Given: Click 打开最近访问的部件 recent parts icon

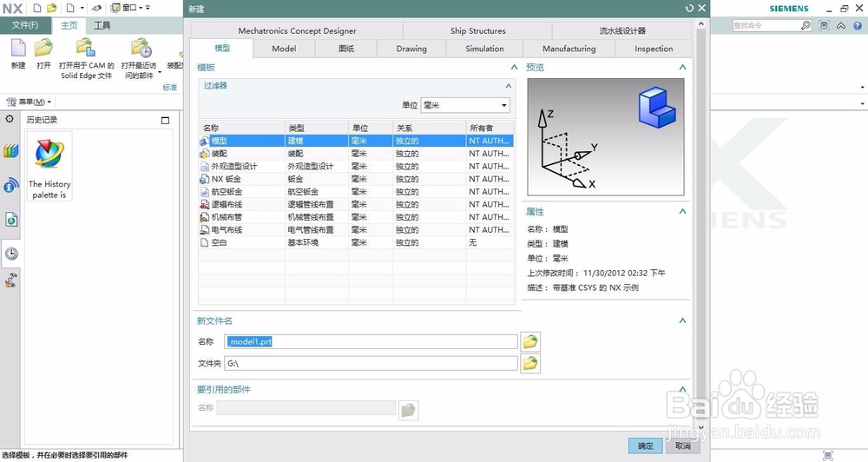Looking at the screenshot, I should click(x=141, y=48).
